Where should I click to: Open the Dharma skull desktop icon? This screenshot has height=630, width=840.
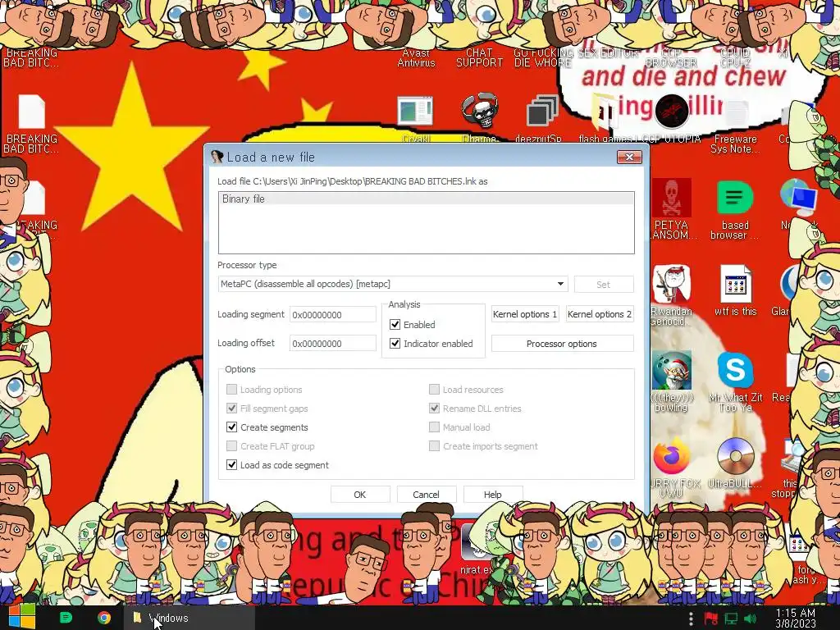[x=479, y=111]
